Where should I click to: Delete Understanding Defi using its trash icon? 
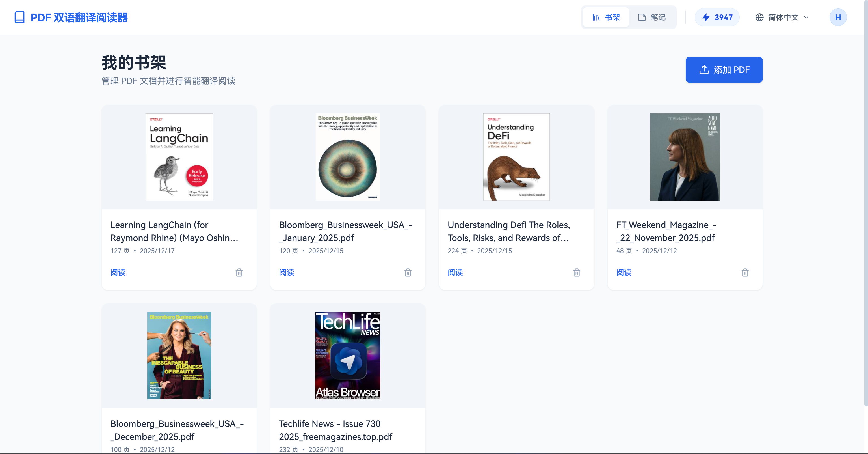pyautogui.click(x=577, y=272)
